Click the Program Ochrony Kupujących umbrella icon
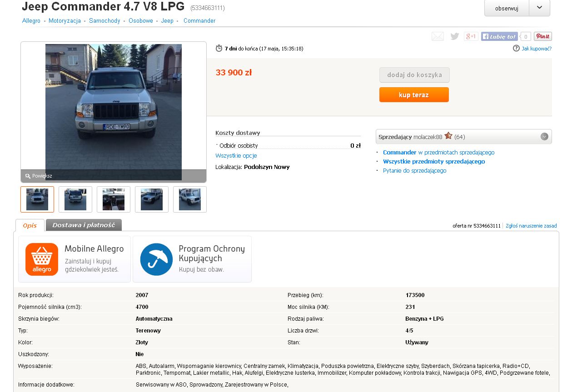The width and height of the screenshot is (572, 392). point(156,259)
